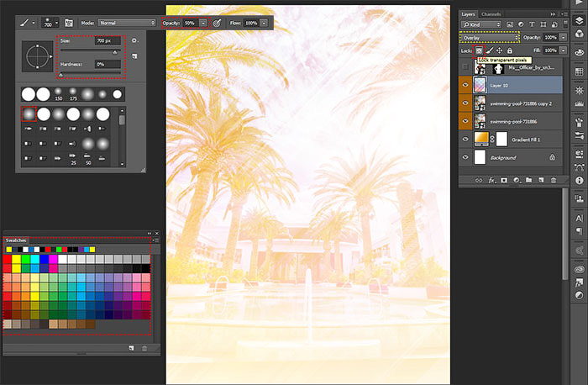Open layer Fill 100% arrow
Viewport: 588px width, 385px height.
pyautogui.click(x=563, y=50)
